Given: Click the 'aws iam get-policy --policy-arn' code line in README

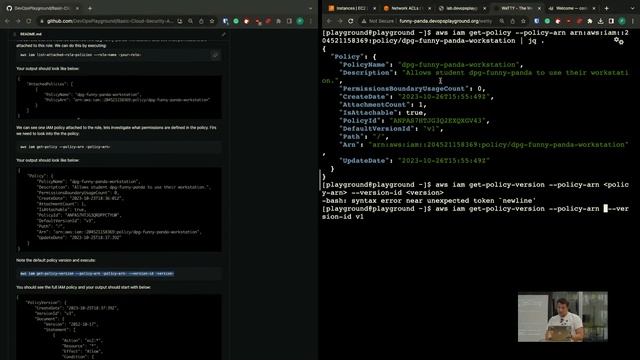Looking at the screenshot, I should [65, 147].
